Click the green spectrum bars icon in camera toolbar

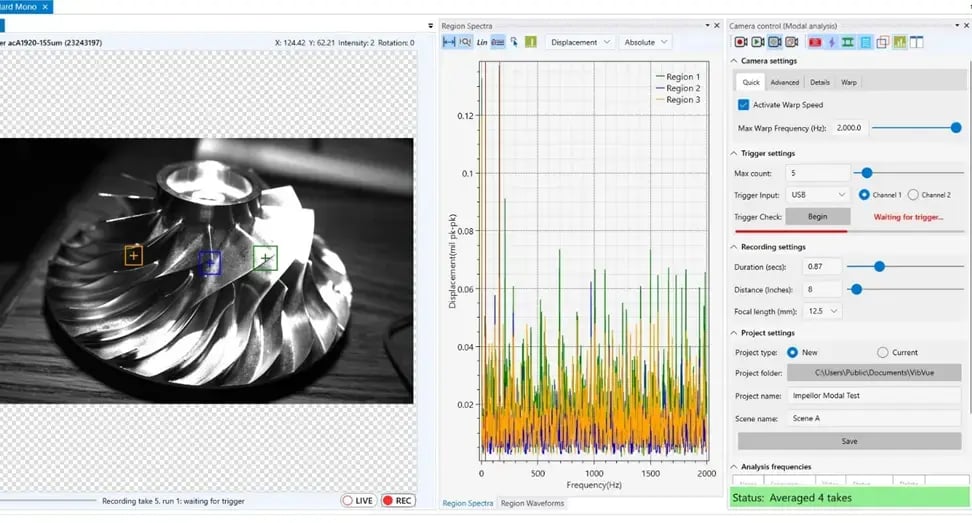pos(899,42)
